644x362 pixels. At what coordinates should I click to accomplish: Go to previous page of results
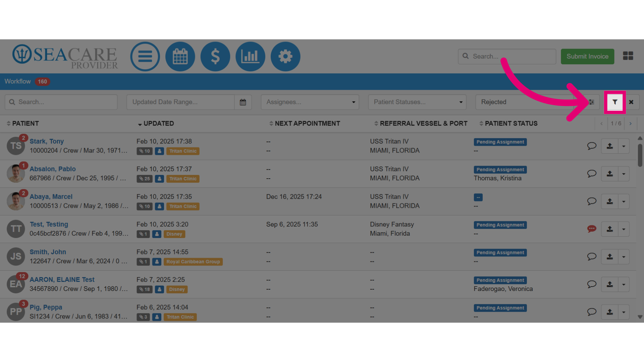tap(601, 123)
